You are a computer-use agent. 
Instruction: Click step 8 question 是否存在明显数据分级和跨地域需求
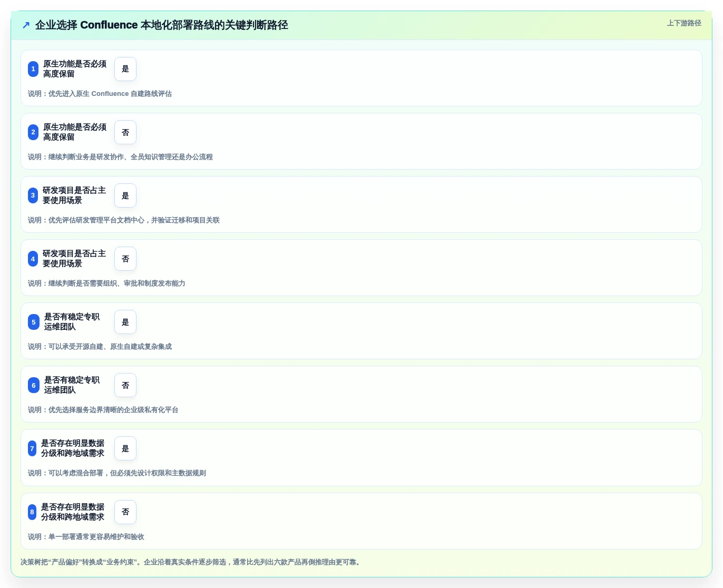[73, 512]
